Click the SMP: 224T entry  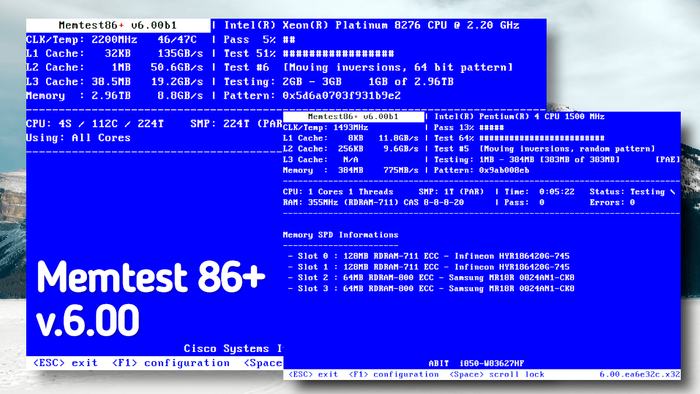click(x=236, y=124)
